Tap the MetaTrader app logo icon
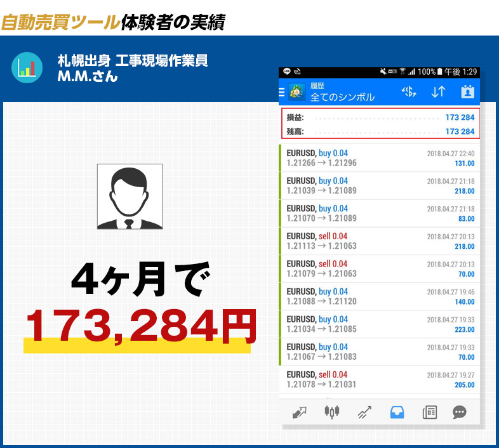 pyautogui.click(x=296, y=92)
